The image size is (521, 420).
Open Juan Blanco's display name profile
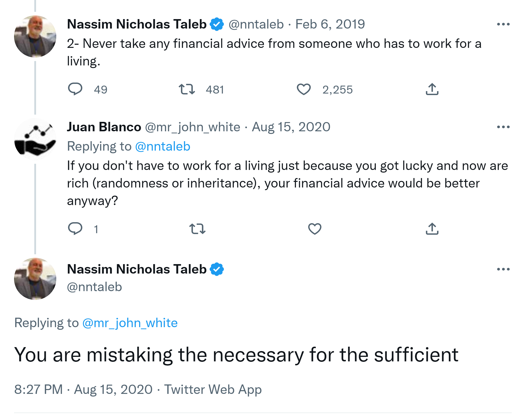point(104,127)
